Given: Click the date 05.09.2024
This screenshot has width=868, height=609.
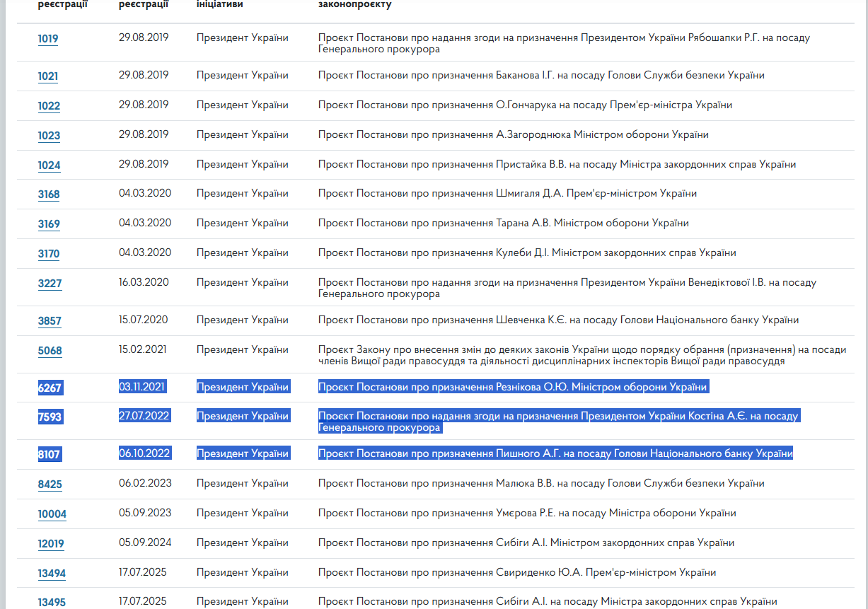Looking at the screenshot, I should (145, 543).
